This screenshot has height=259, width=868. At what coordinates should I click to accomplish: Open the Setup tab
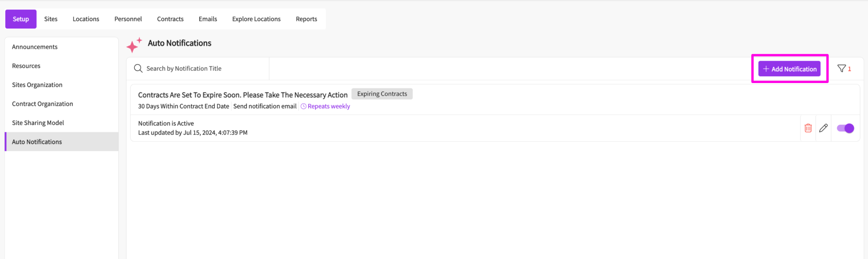pyautogui.click(x=21, y=19)
